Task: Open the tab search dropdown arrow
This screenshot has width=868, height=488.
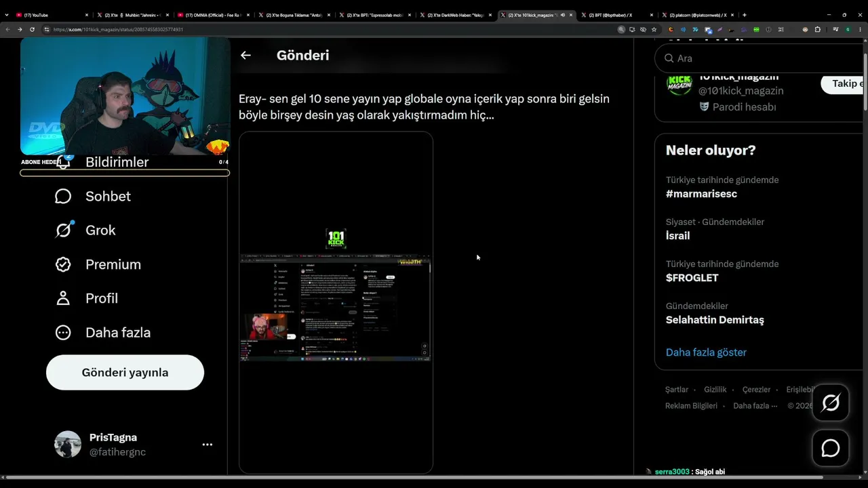Action: 7,15
